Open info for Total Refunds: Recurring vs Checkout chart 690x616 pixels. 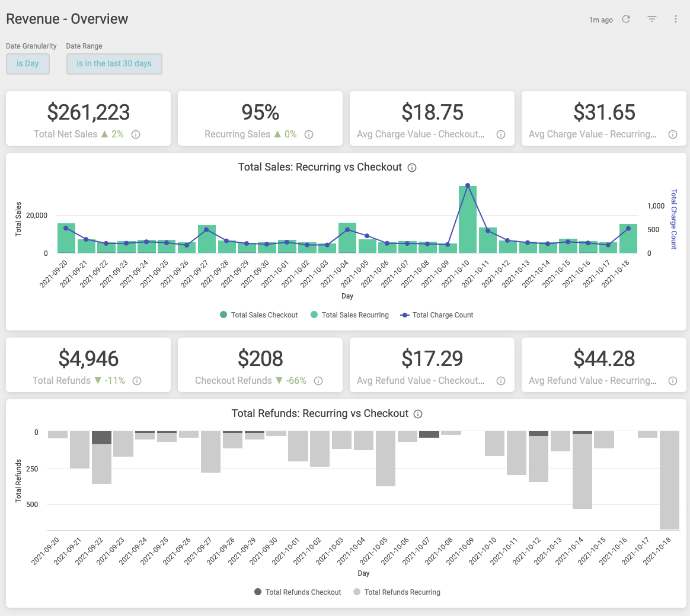[418, 414]
